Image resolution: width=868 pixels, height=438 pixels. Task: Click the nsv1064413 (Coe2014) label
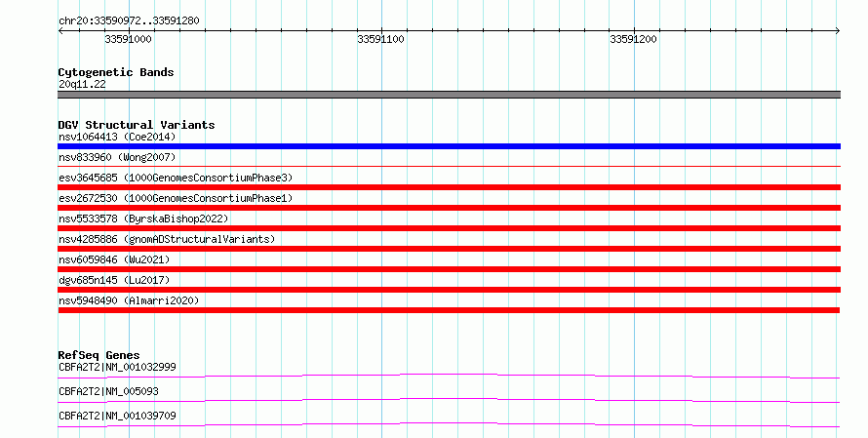[117, 137]
